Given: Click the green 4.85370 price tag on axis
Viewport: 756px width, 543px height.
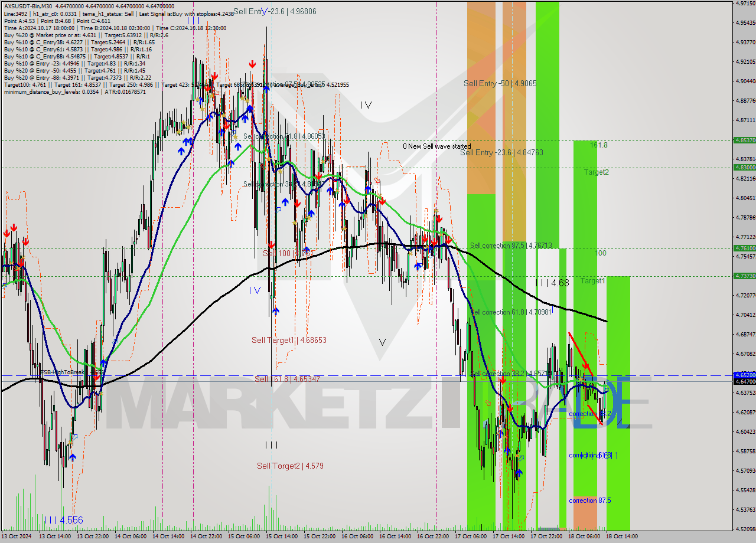Looking at the screenshot, I should pyautogui.click(x=744, y=140).
